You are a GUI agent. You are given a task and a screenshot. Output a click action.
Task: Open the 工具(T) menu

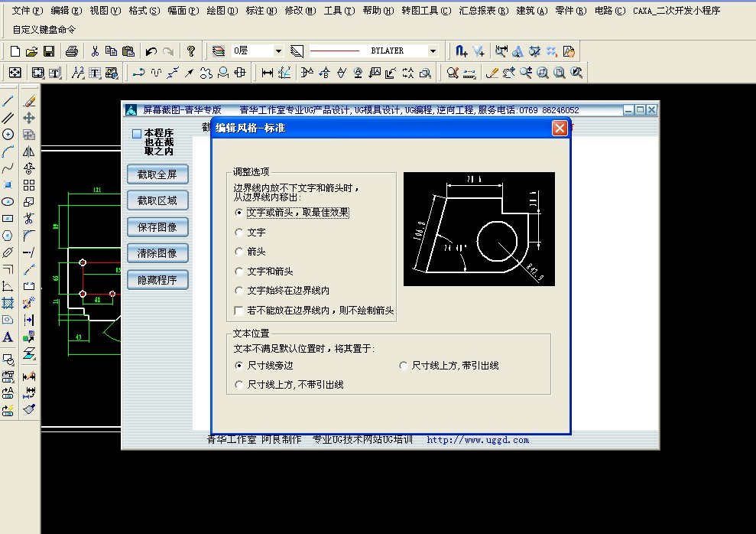pos(339,10)
